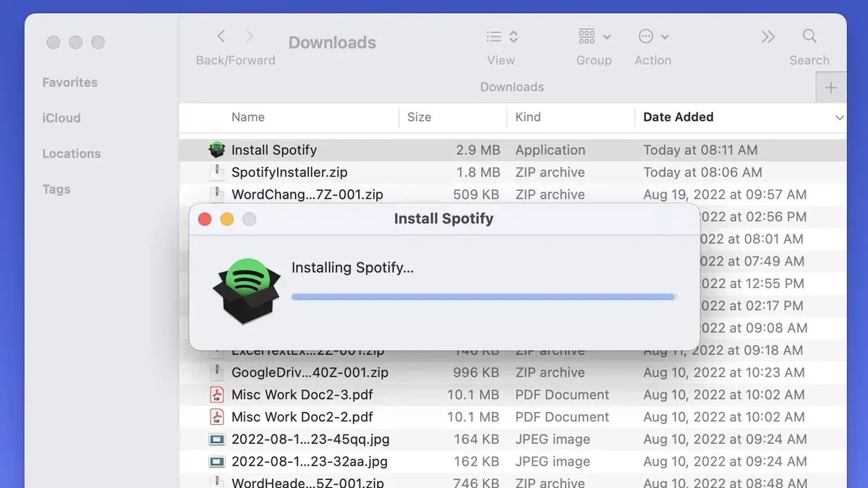Click the "WordChang...7Z-001.zip" file name
Image resolution: width=868 pixels, height=488 pixels.
pyautogui.click(x=307, y=194)
